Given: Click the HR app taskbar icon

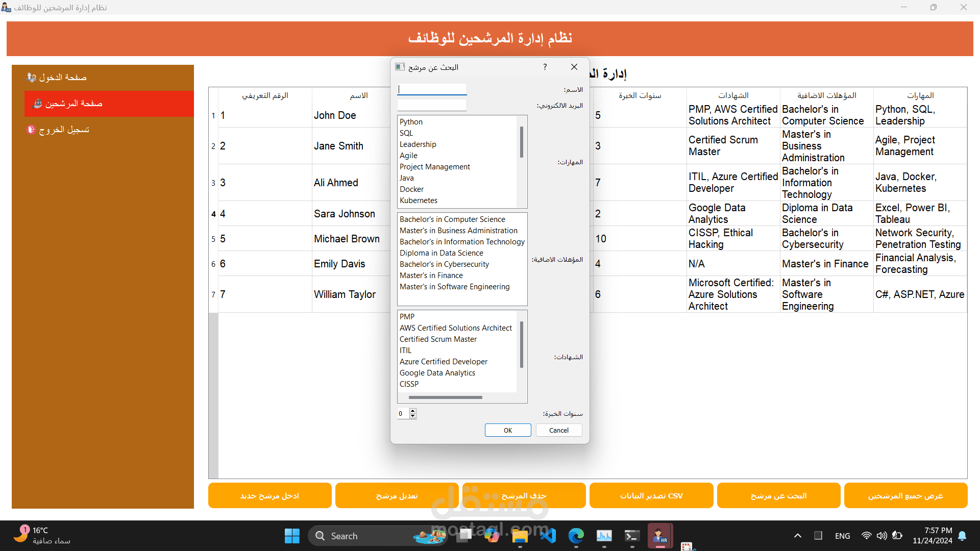Looking at the screenshot, I should point(660,536).
